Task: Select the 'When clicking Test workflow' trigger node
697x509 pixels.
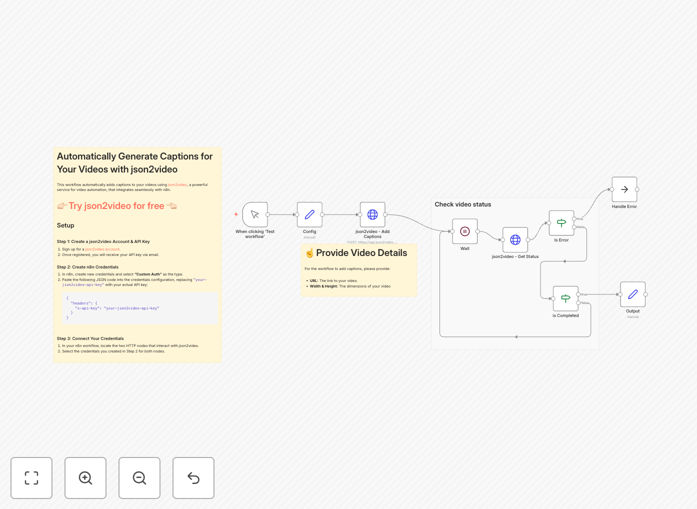Action: (255, 215)
